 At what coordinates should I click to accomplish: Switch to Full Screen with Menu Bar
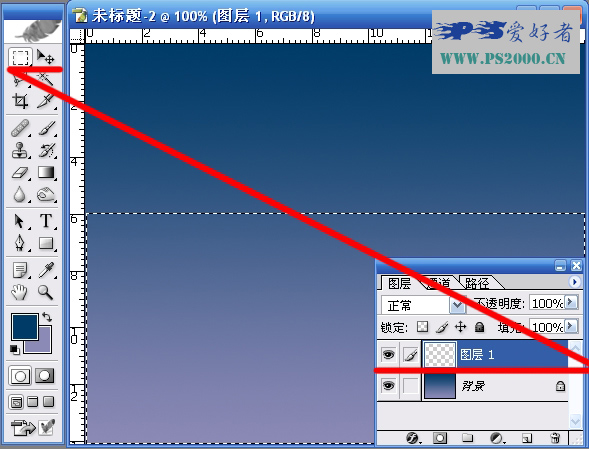(33, 402)
